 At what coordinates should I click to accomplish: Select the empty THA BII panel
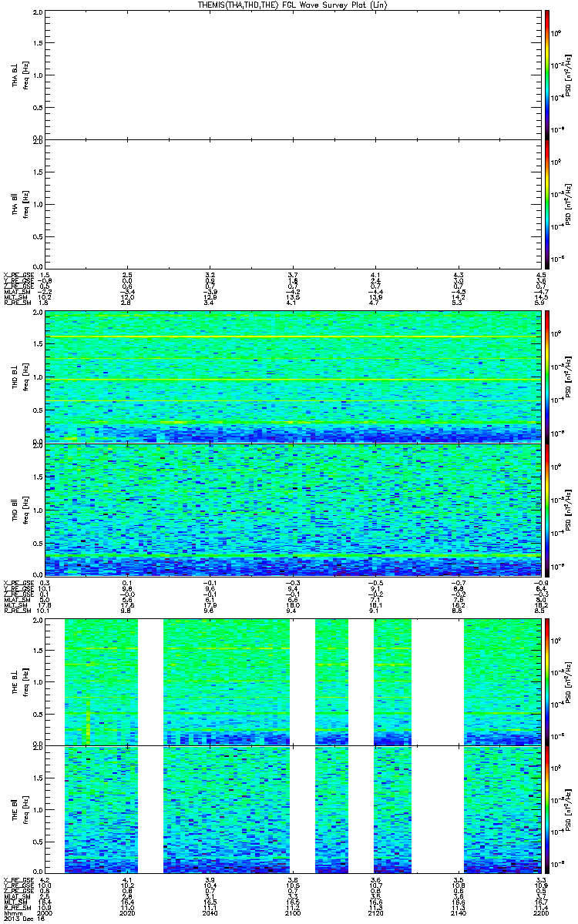(292, 203)
